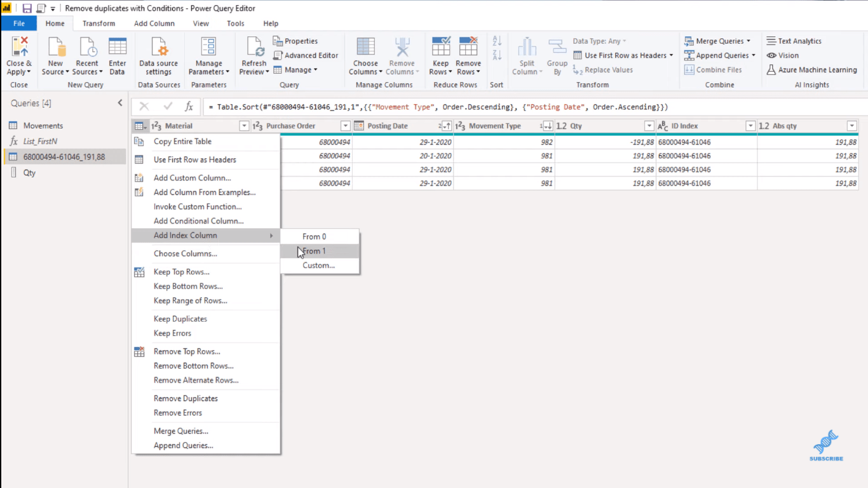
Task: Open ID Index column filter dropdown
Action: tap(750, 126)
